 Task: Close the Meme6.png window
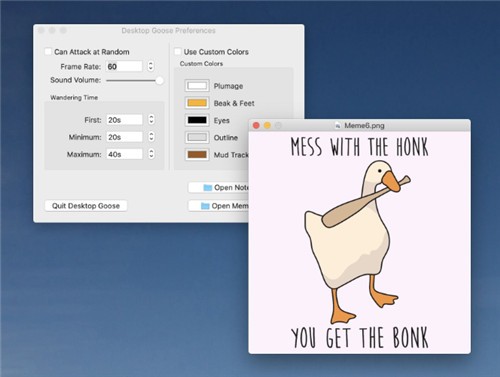coord(256,125)
